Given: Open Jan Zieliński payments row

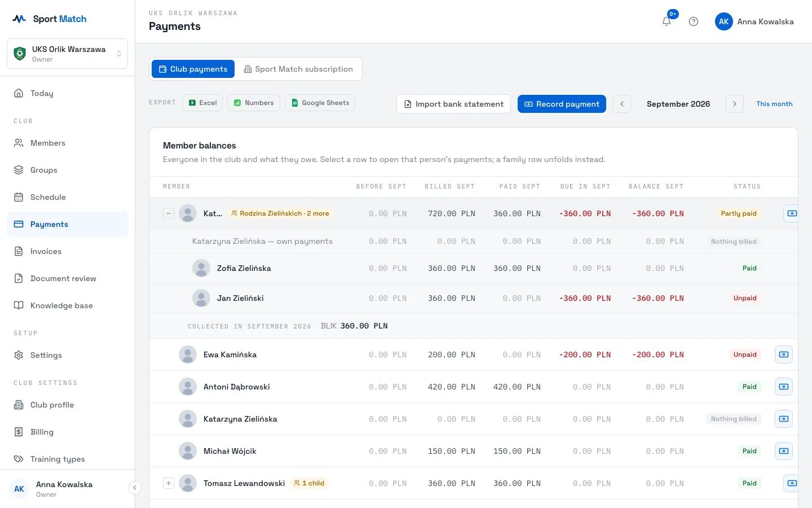Looking at the screenshot, I should pos(474,298).
